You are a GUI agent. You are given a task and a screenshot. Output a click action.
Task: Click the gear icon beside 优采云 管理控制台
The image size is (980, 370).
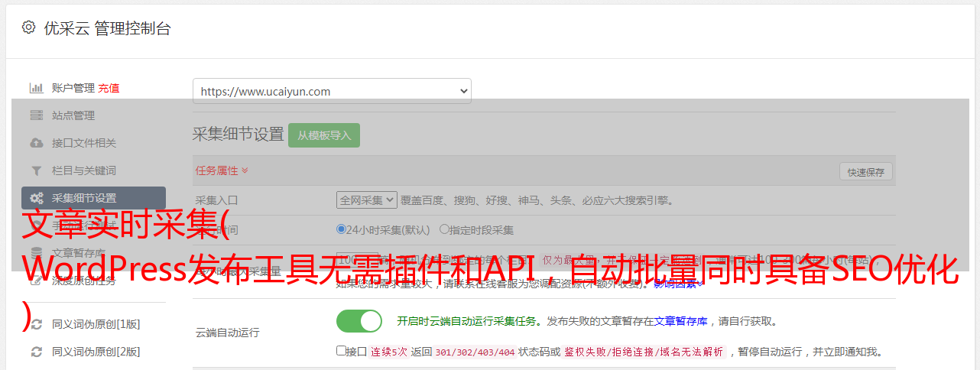point(28,28)
